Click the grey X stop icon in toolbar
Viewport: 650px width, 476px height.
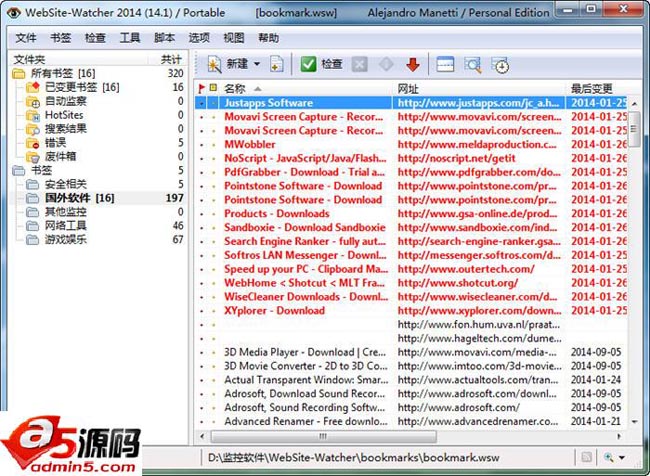[x=359, y=64]
